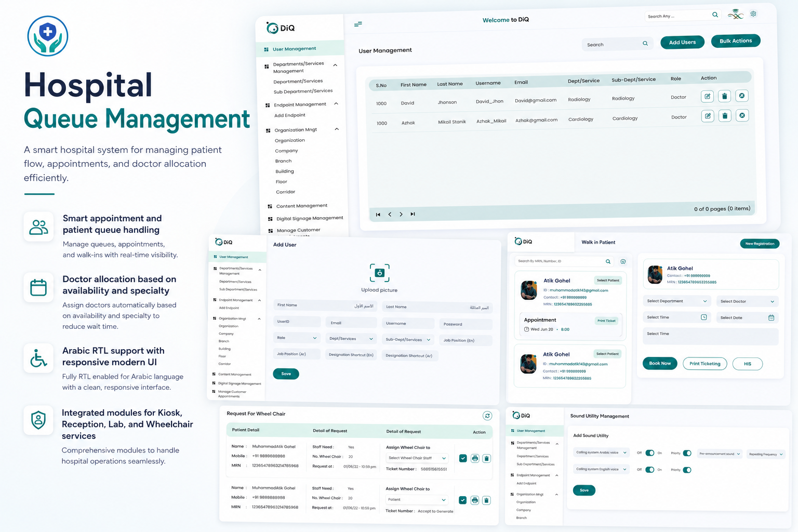Image resolution: width=798 pixels, height=532 pixels.
Task: Check the accept box on second wheelchair request
Action: (462, 500)
